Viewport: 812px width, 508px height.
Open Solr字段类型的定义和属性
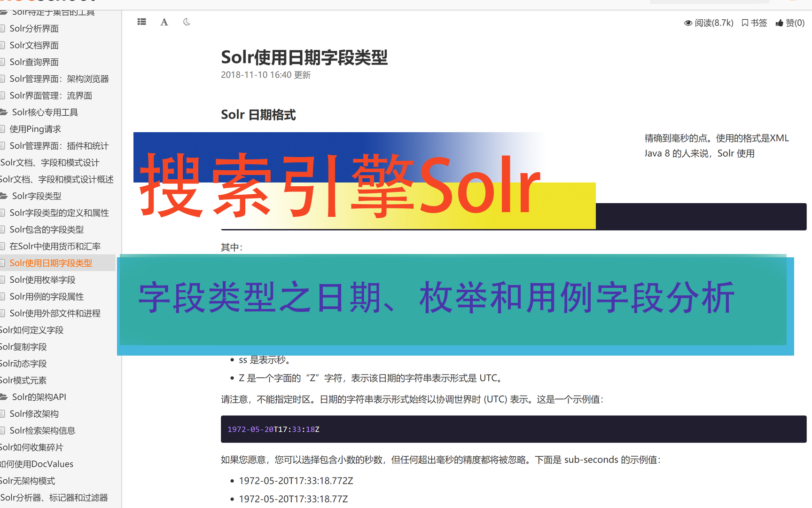coord(59,213)
